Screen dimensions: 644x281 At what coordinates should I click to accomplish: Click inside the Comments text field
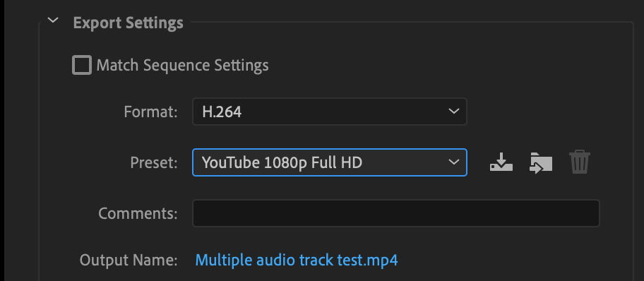click(x=396, y=213)
